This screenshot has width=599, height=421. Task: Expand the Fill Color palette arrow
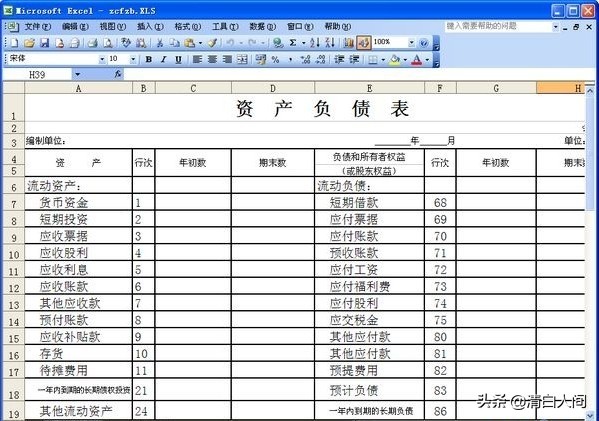tap(405, 60)
